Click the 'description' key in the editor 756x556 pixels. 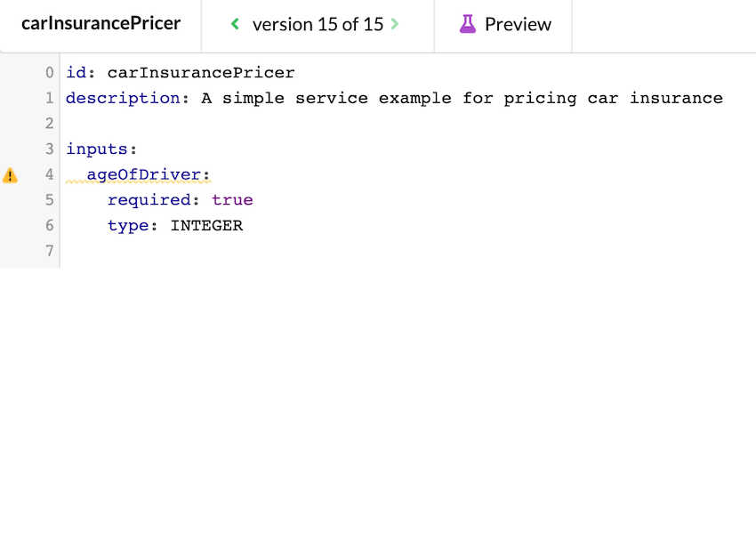point(123,98)
